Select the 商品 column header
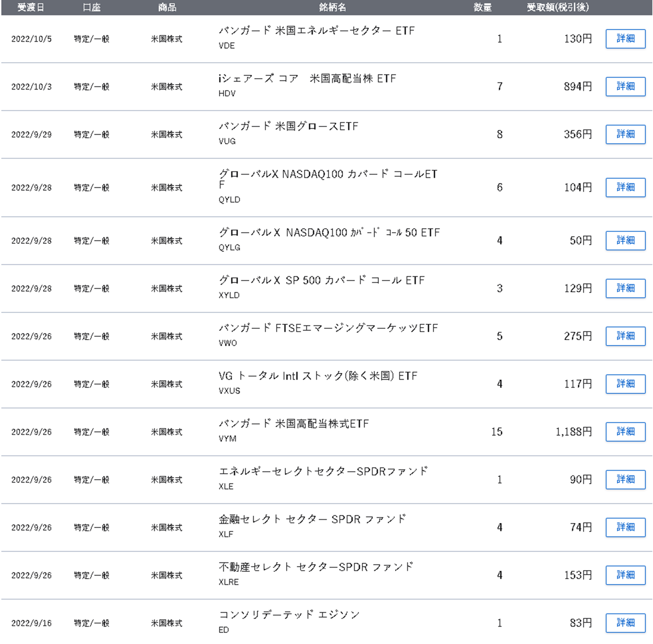653x644 pixels. point(167,7)
